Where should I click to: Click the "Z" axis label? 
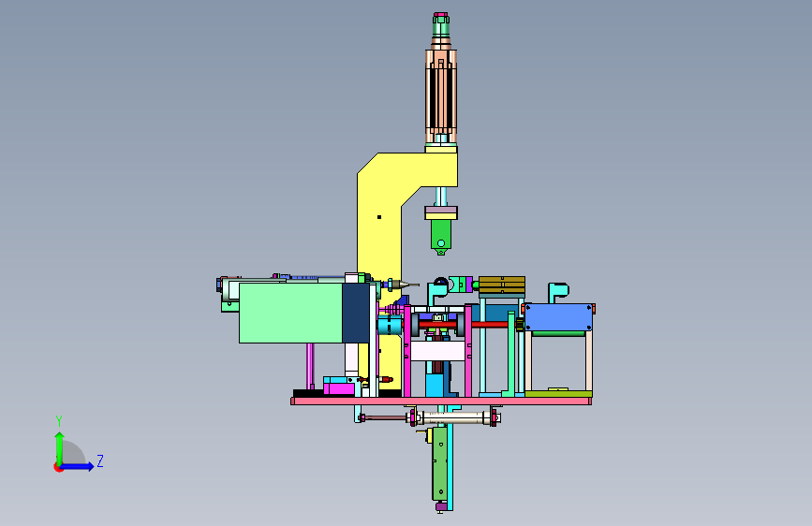click(x=100, y=460)
